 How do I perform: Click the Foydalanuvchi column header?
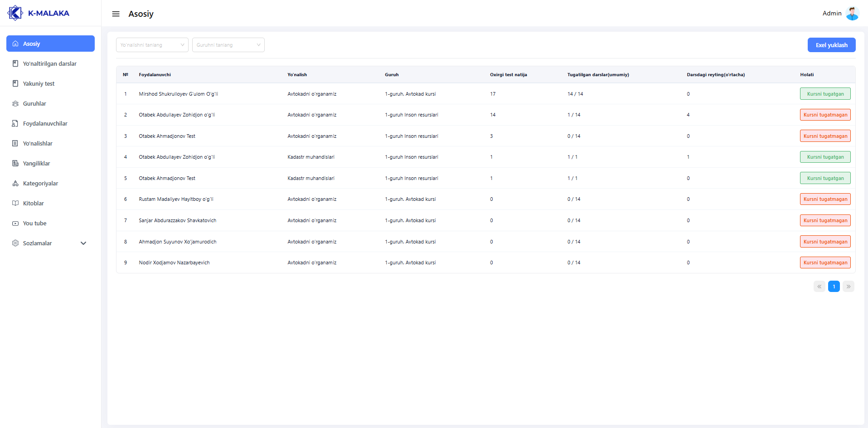pyautogui.click(x=155, y=75)
